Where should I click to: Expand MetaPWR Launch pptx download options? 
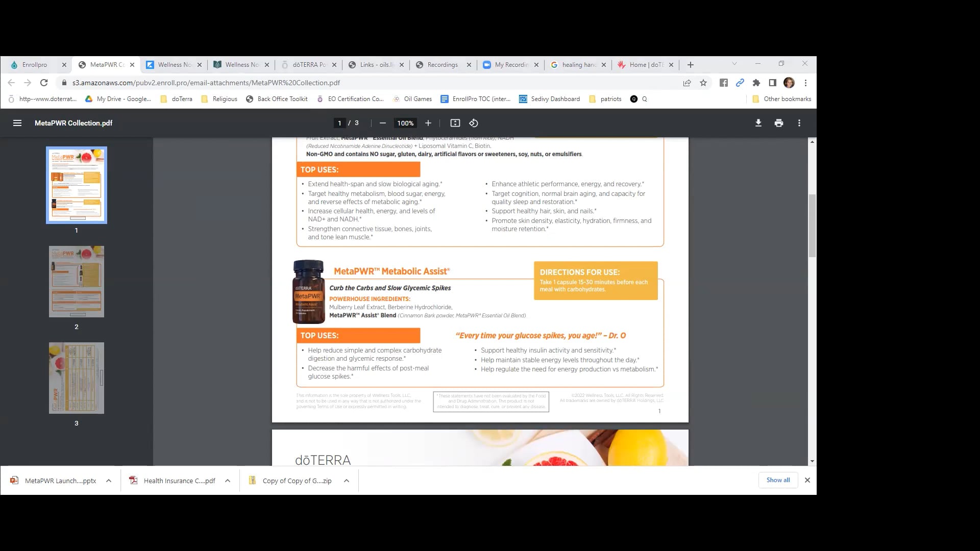(109, 481)
